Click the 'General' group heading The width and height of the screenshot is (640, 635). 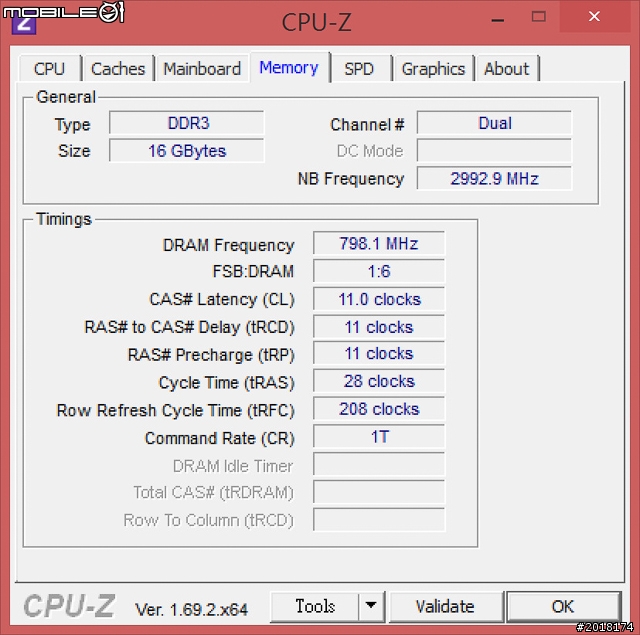pos(66,97)
